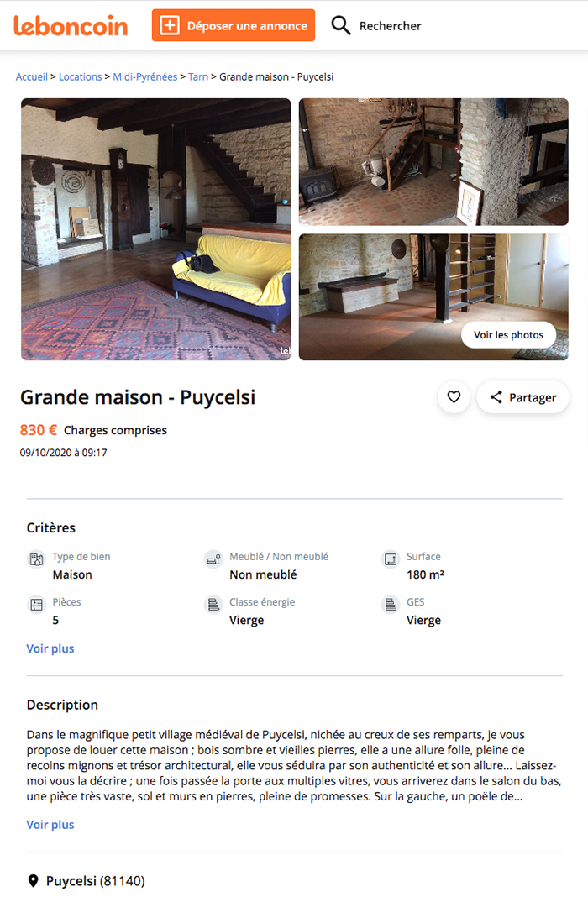Click the Meublé / Non meublé icon

coord(213,559)
